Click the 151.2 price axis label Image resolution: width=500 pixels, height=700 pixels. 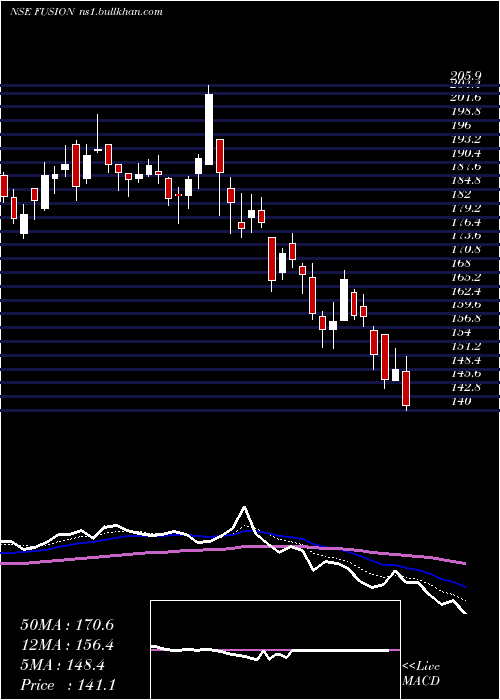[466, 346]
